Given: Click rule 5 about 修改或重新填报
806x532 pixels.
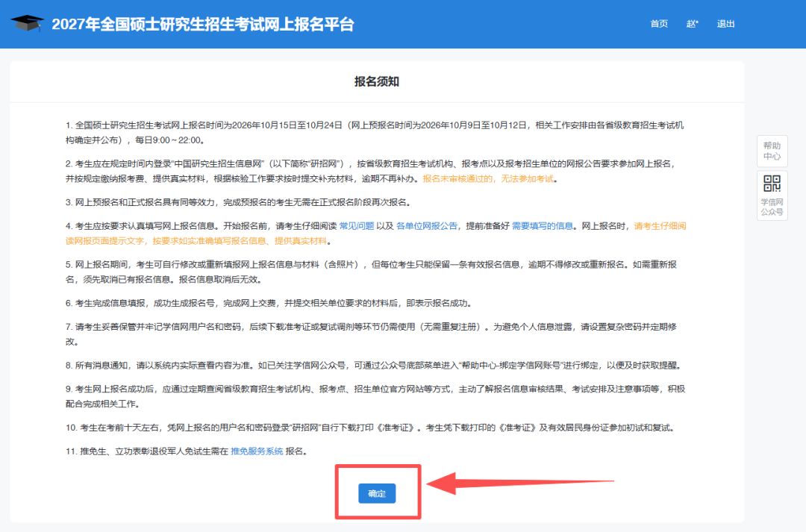Looking at the screenshot, I should point(371,272).
